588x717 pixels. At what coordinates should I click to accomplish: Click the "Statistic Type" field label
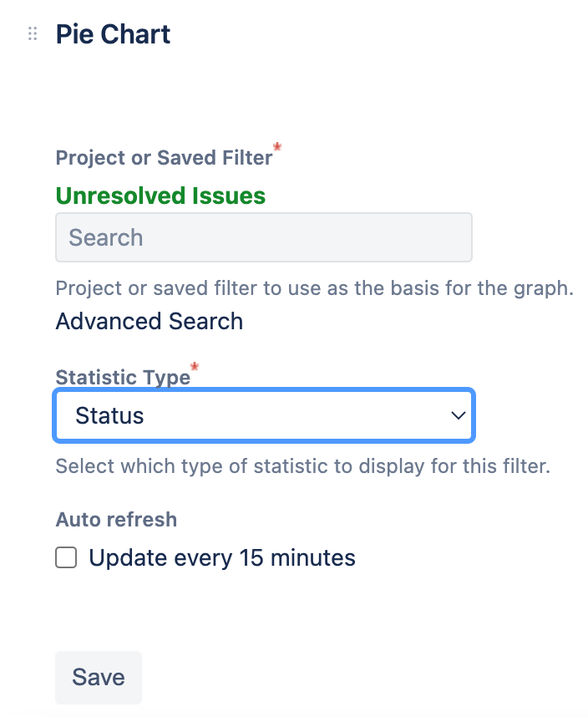point(123,377)
